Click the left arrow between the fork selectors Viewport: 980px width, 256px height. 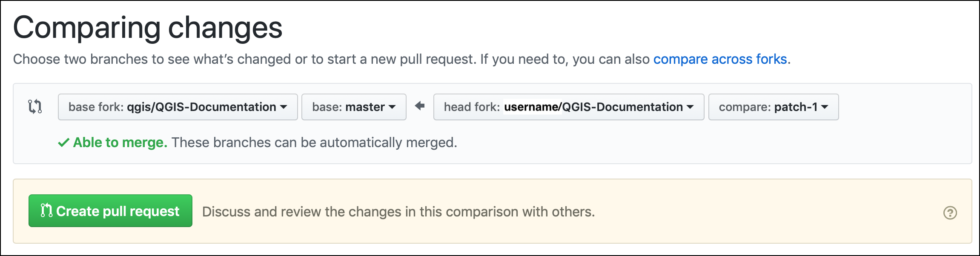tap(420, 107)
